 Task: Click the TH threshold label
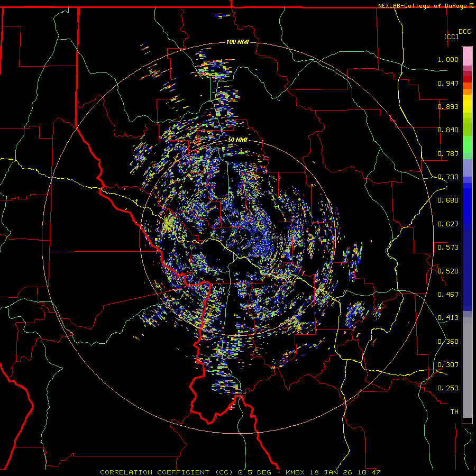(x=454, y=412)
